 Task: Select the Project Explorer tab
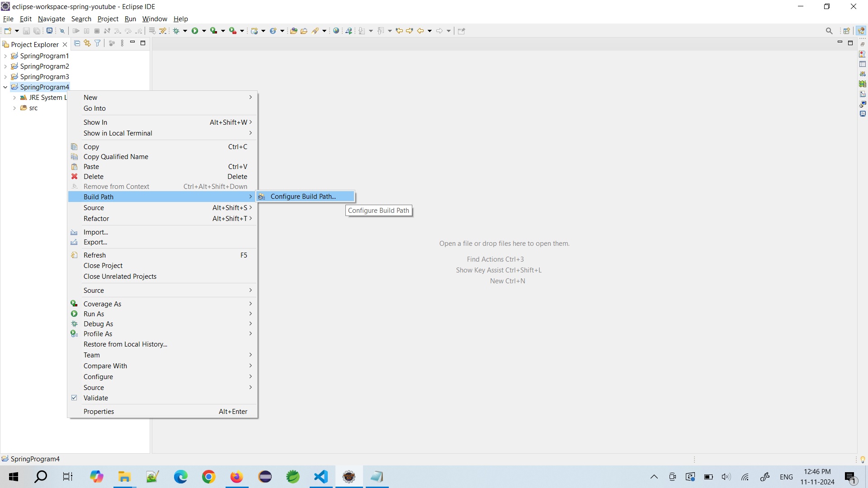[x=35, y=44]
